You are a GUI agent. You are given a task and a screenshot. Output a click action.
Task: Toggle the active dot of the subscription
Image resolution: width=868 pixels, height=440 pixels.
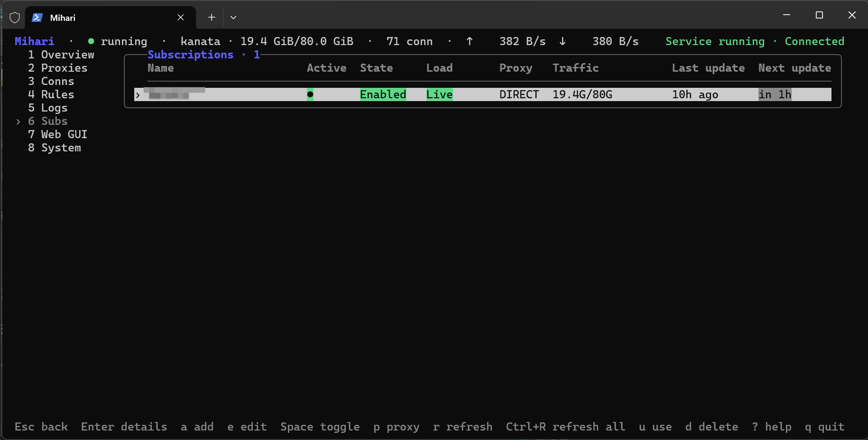coord(310,94)
